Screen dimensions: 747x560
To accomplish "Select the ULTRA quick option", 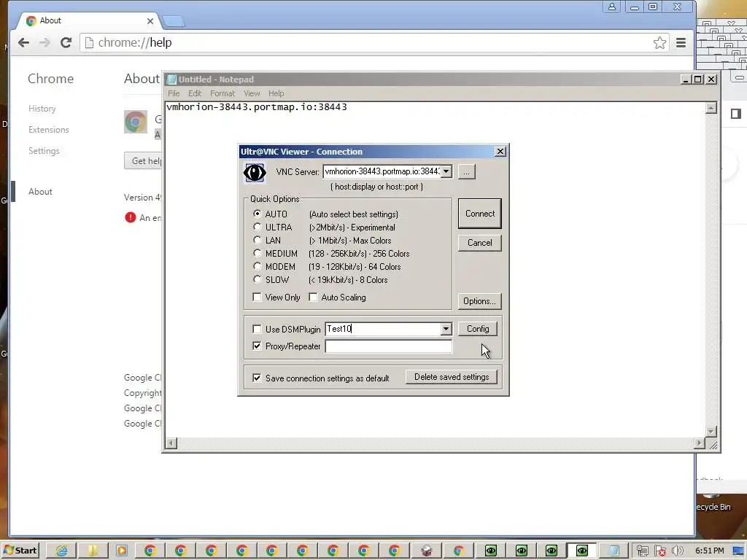I will click(x=258, y=227).
